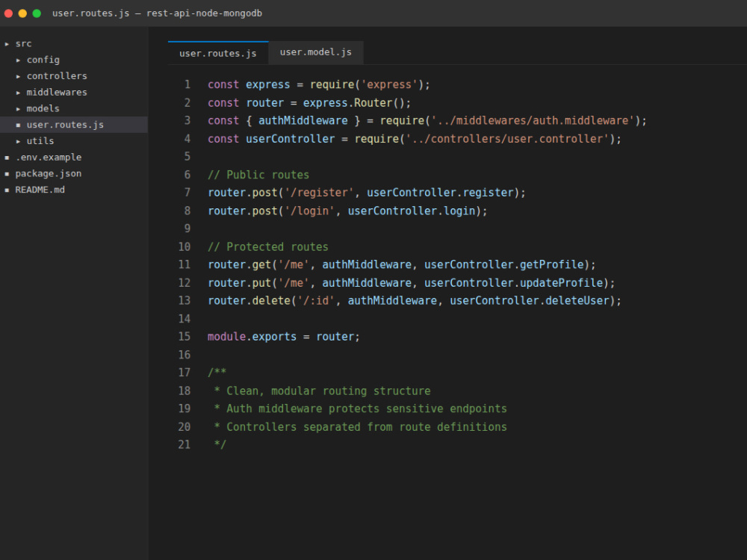The height and width of the screenshot is (560, 747).
Task: Click module.exports on line 15
Action: [252, 337]
